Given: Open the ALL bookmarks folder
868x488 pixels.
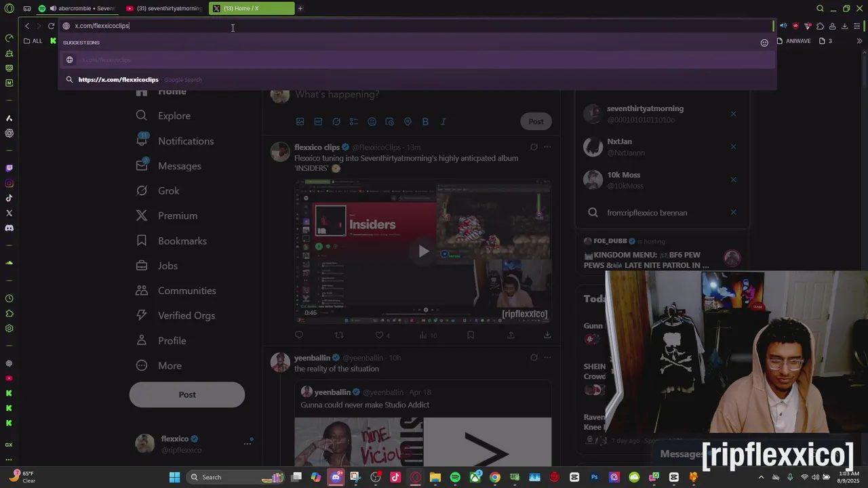Looking at the screenshot, I should (33, 41).
